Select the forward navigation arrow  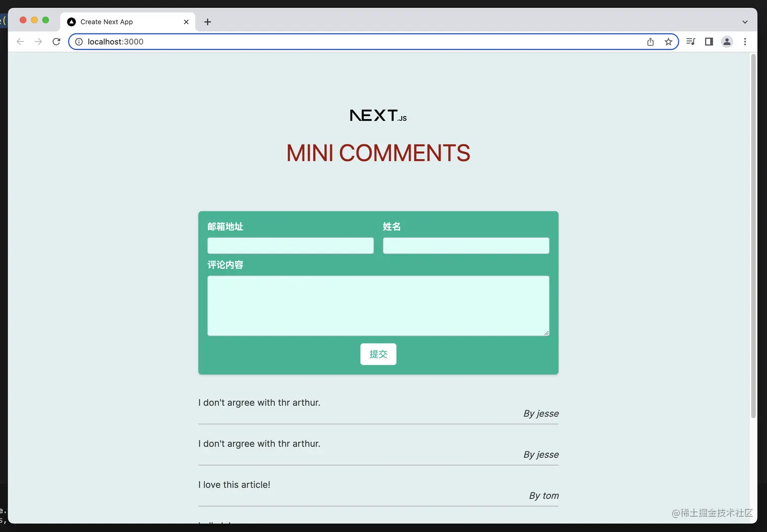coord(38,42)
